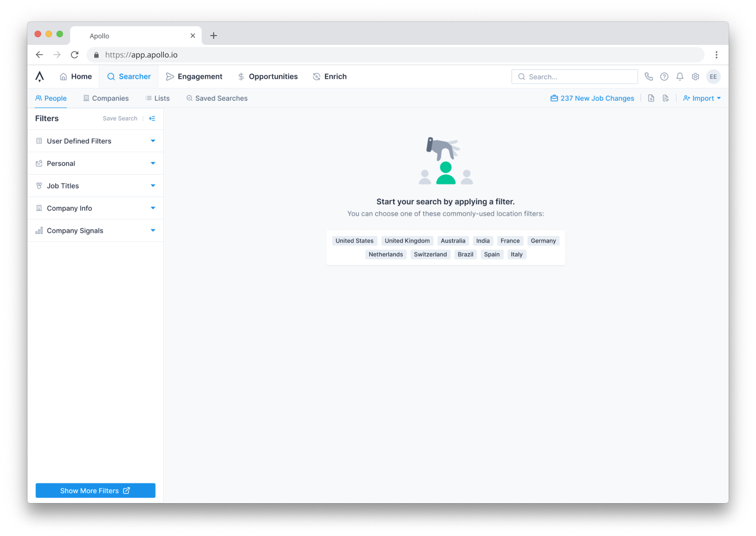Screen dimensions: 756x536
Task: Expand the Job Titles filter
Action: coord(95,186)
